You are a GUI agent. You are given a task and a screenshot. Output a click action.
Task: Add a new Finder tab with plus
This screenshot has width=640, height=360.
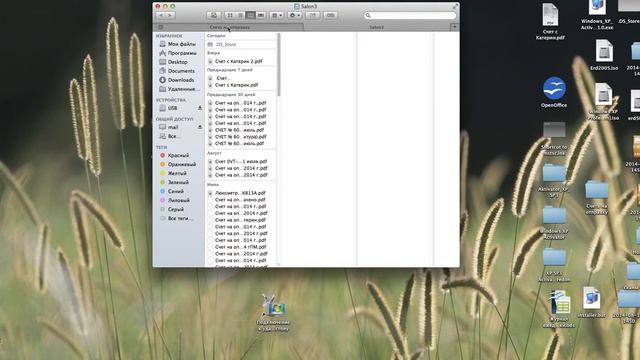click(x=454, y=27)
